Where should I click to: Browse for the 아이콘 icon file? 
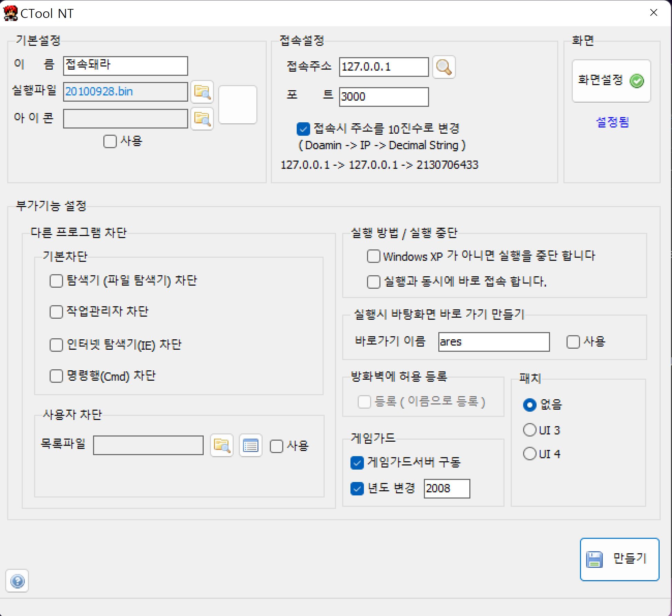tap(202, 119)
